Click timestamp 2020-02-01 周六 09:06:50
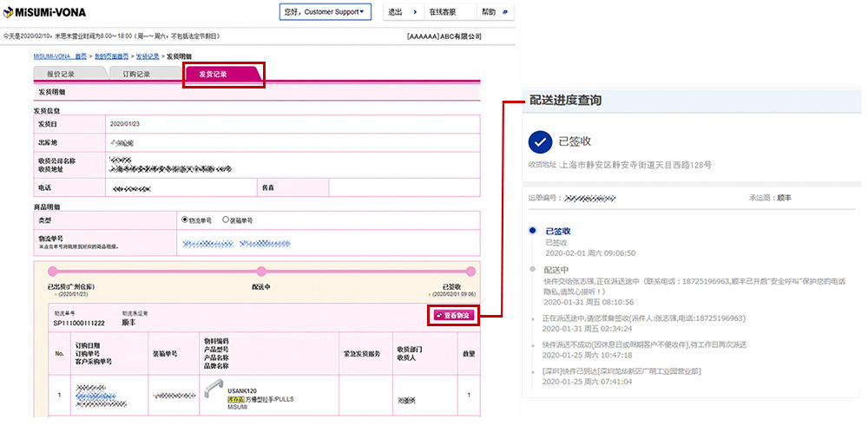This screenshot has width=868, height=426. [x=590, y=253]
